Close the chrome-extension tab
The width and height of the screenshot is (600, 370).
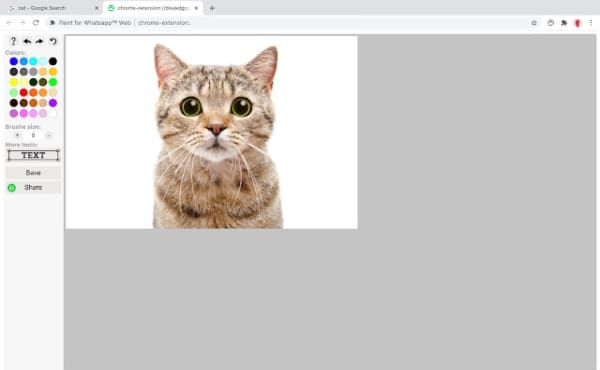(x=196, y=8)
